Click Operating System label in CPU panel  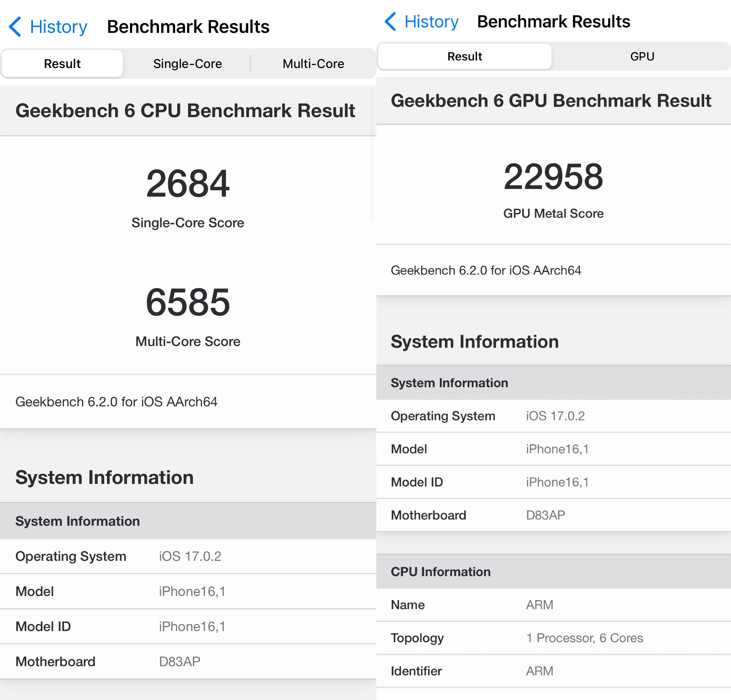pos(71,556)
